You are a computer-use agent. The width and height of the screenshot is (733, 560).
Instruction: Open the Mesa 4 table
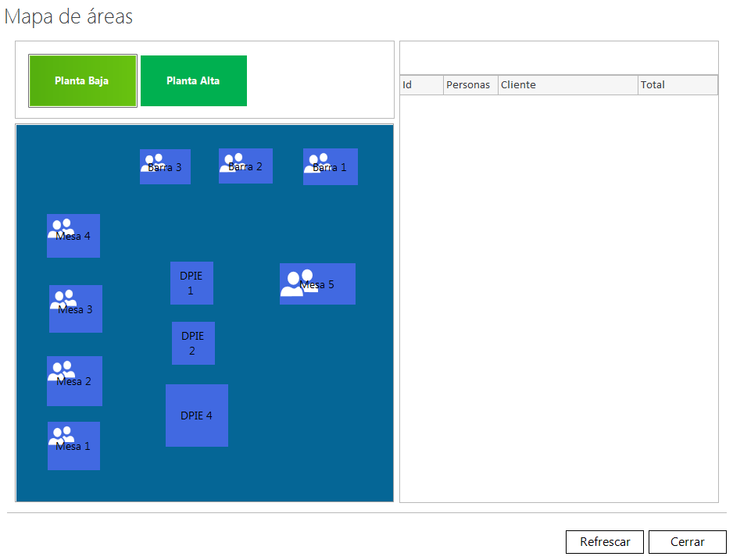click(x=73, y=235)
